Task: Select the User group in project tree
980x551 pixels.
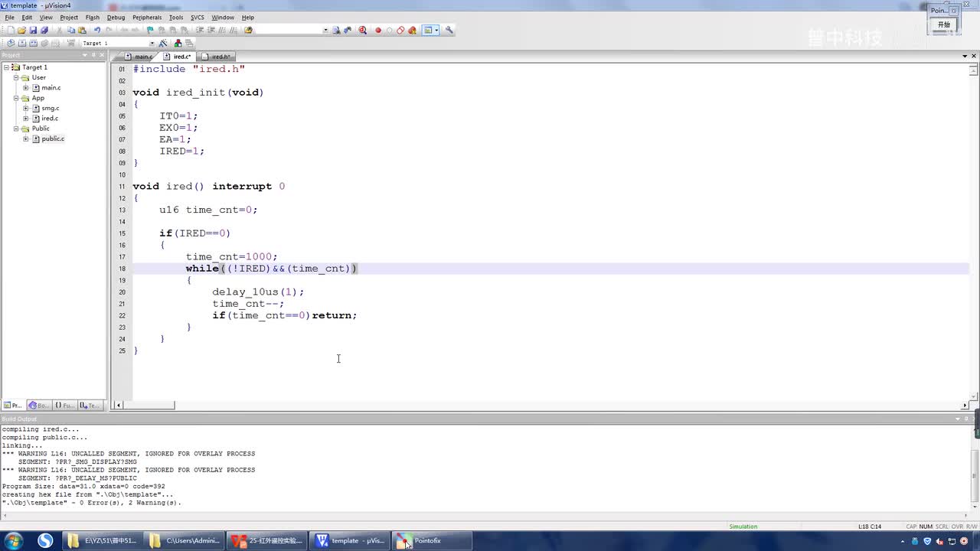Action: [38, 77]
